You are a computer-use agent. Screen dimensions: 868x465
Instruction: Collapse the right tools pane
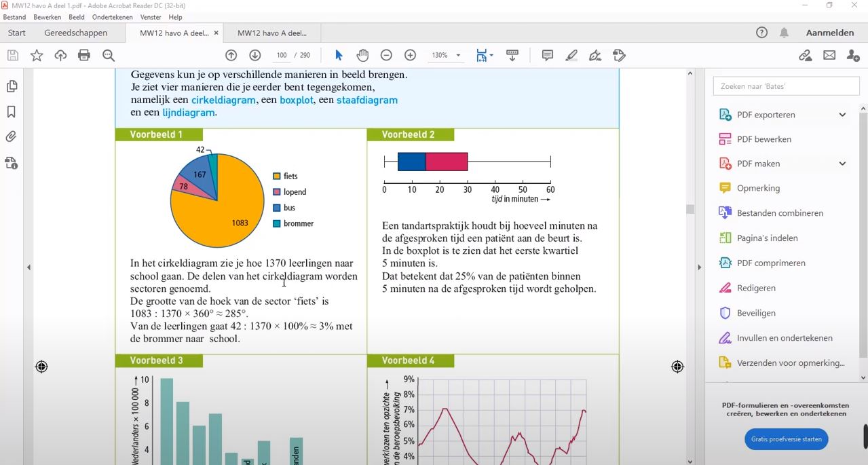699,267
